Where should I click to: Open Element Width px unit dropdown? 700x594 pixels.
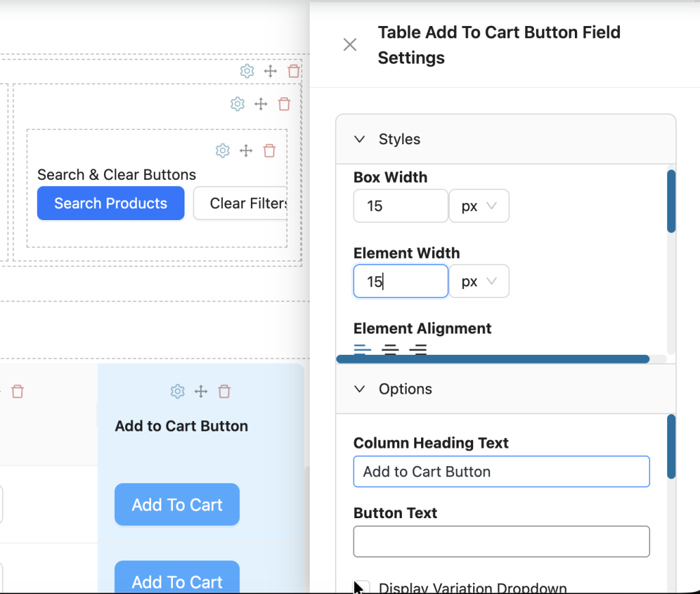tap(479, 281)
